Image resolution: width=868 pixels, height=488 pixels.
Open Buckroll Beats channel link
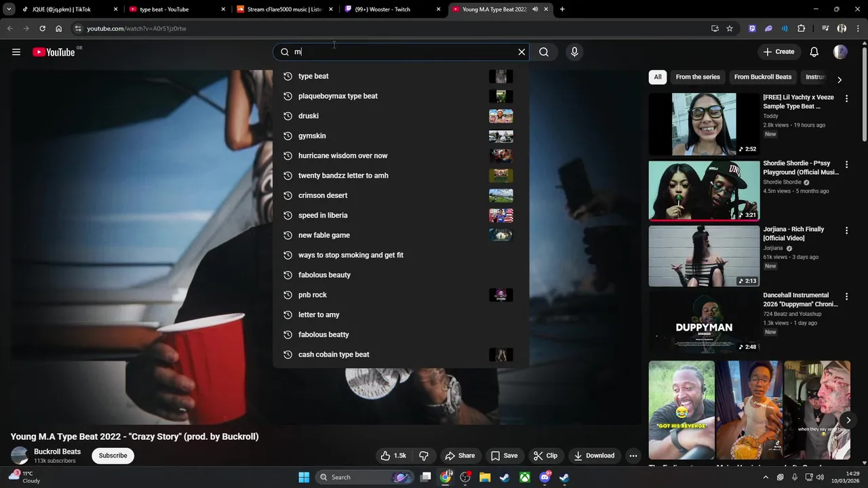pyautogui.click(x=57, y=451)
